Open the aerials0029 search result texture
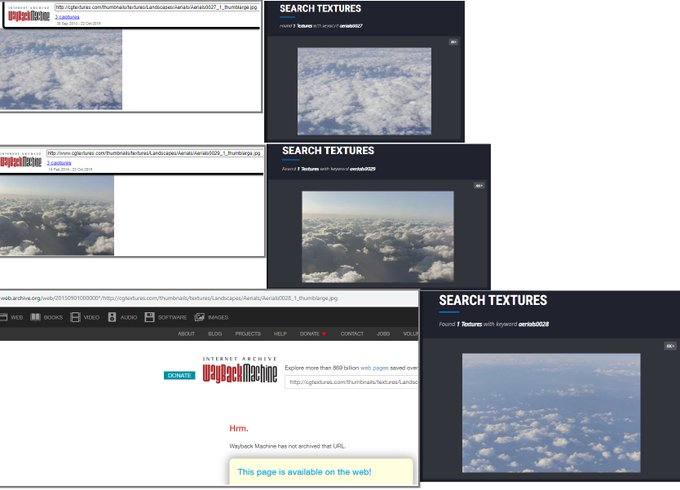 [x=378, y=237]
